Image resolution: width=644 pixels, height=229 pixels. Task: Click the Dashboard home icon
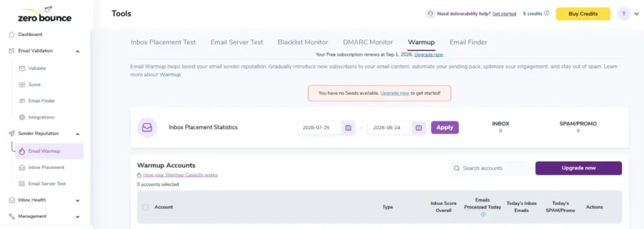(x=11, y=35)
